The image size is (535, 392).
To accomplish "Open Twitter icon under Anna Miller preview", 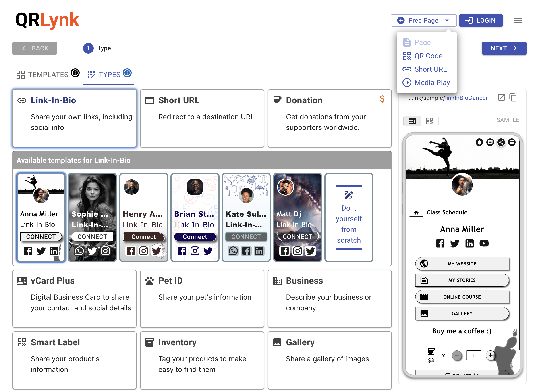I will coord(455,243).
